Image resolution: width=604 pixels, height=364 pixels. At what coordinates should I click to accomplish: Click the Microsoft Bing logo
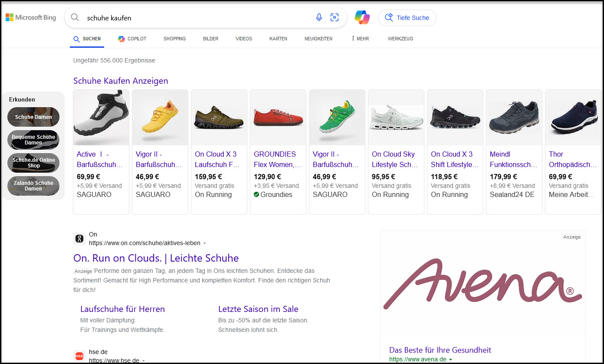click(x=31, y=17)
